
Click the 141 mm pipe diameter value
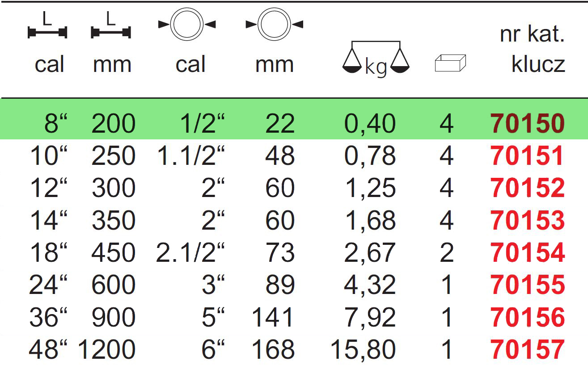click(x=273, y=317)
